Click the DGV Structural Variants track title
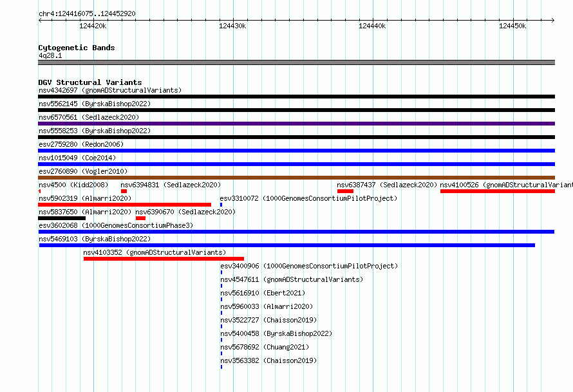573x392 pixels. coord(90,82)
